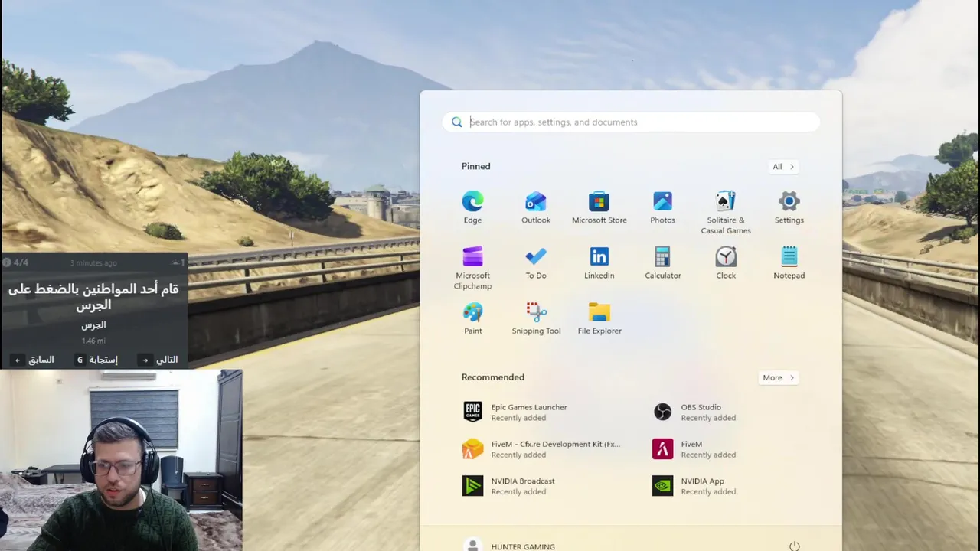Image resolution: width=980 pixels, height=551 pixels.
Task: Click the HUNTER GAMING user account
Action: tap(509, 546)
